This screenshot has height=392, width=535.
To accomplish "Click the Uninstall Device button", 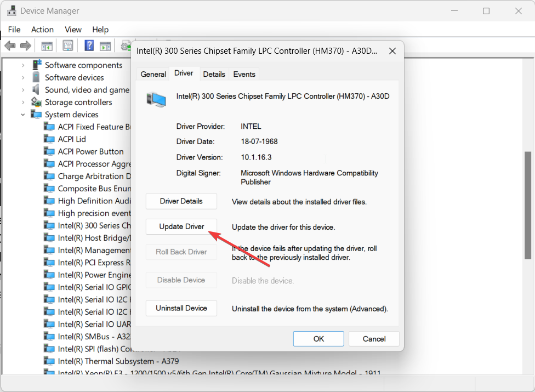I will pos(181,308).
